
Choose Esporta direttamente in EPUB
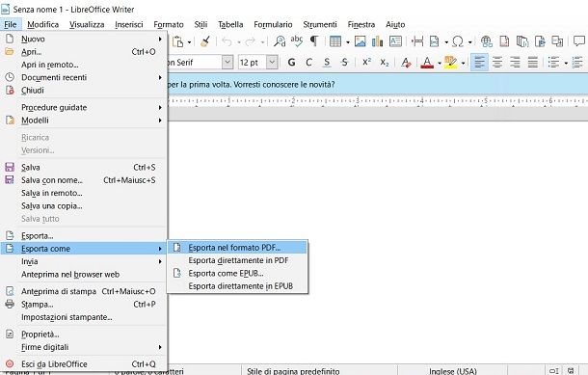coord(237,286)
